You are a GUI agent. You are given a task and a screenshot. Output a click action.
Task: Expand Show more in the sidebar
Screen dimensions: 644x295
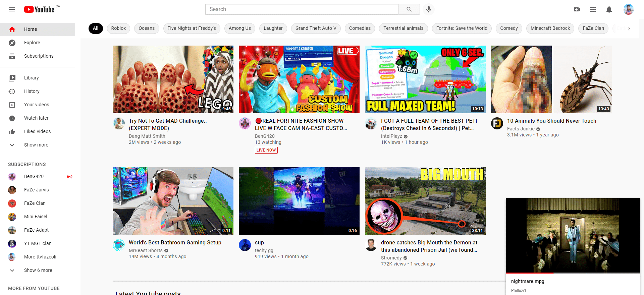pyautogui.click(x=38, y=145)
